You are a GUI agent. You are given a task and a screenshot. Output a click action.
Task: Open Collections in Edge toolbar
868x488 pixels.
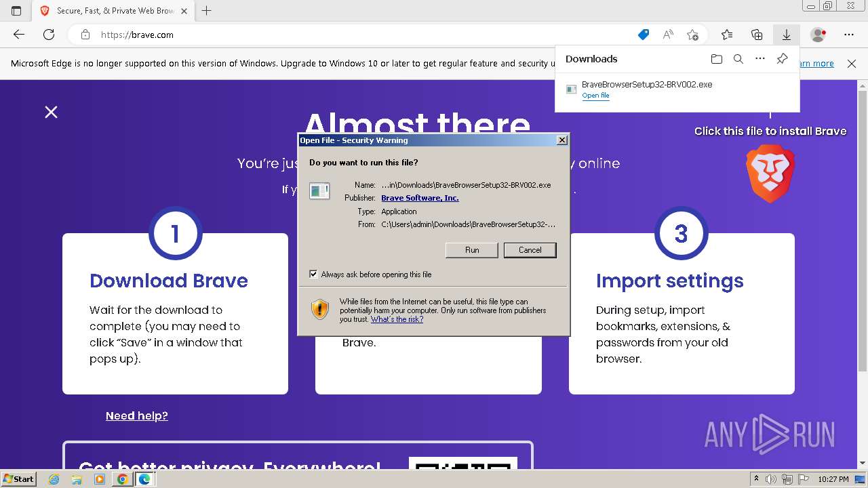click(757, 35)
